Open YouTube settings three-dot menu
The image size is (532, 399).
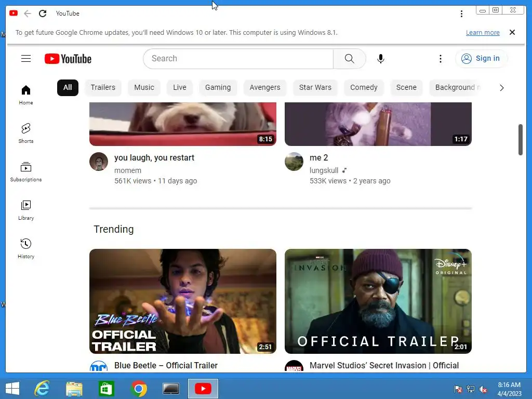(441, 59)
